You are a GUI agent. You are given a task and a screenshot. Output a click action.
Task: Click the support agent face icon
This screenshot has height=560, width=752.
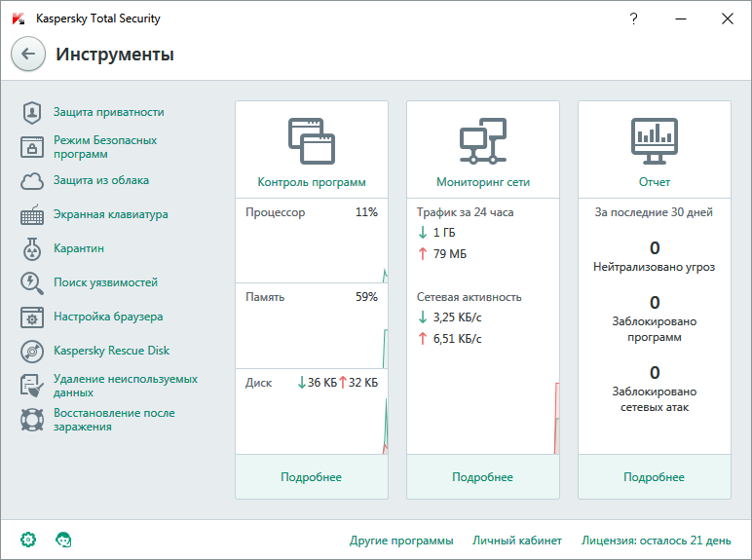pos(64,540)
